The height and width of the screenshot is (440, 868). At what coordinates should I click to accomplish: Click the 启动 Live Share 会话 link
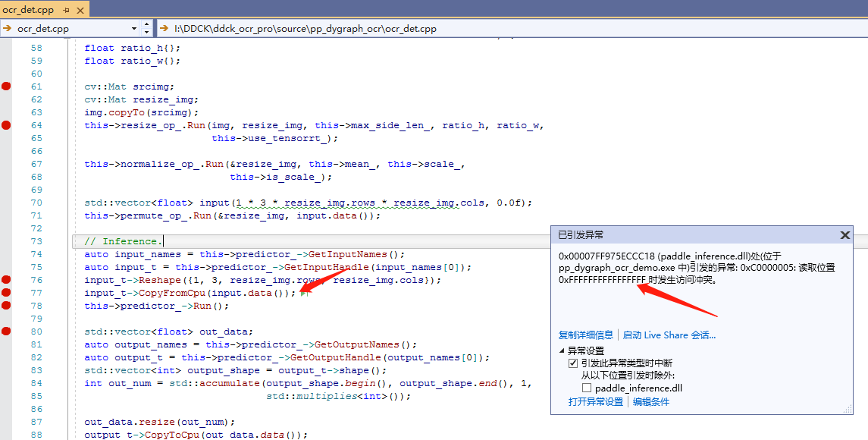669,335
